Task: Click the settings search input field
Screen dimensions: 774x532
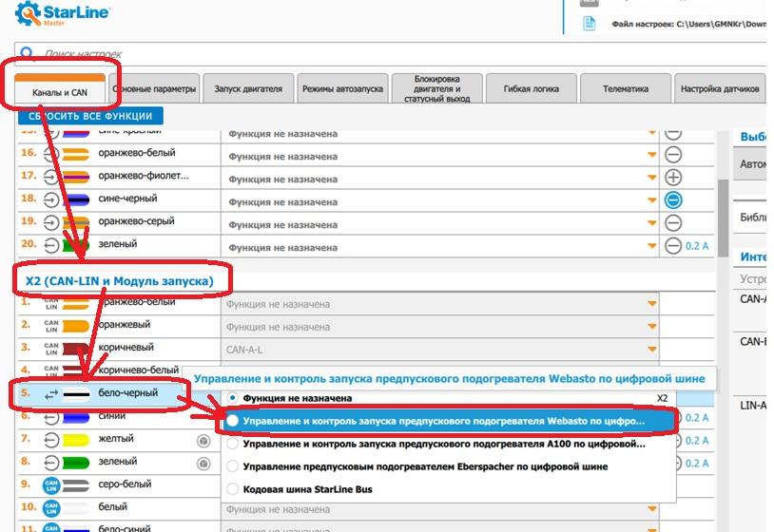Action: click(x=380, y=55)
